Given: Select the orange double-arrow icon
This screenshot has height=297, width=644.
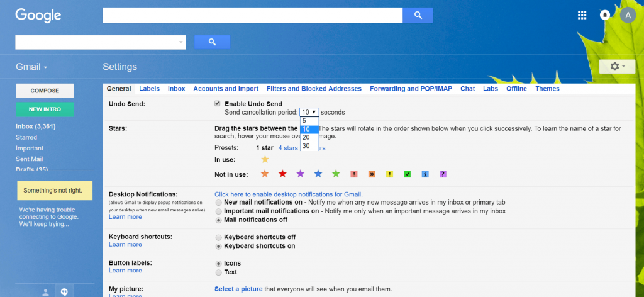Looking at the screenshot, I should coord(372,174).
